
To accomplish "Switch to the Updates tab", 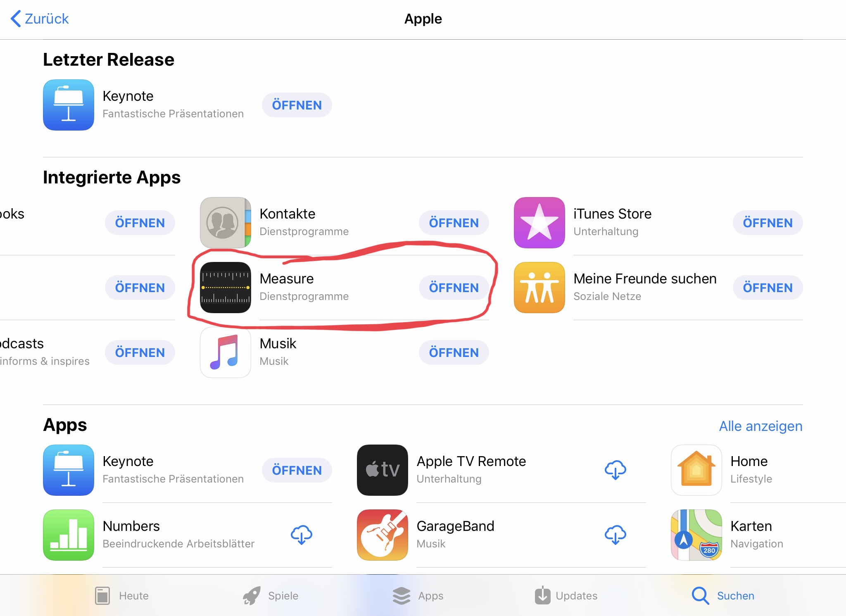I will [x=566, y=596].
